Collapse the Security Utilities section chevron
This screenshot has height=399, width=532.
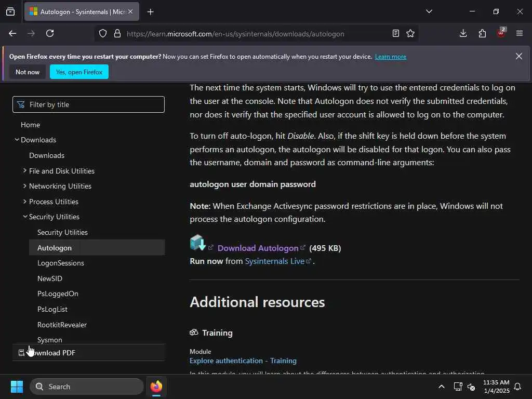25,217
